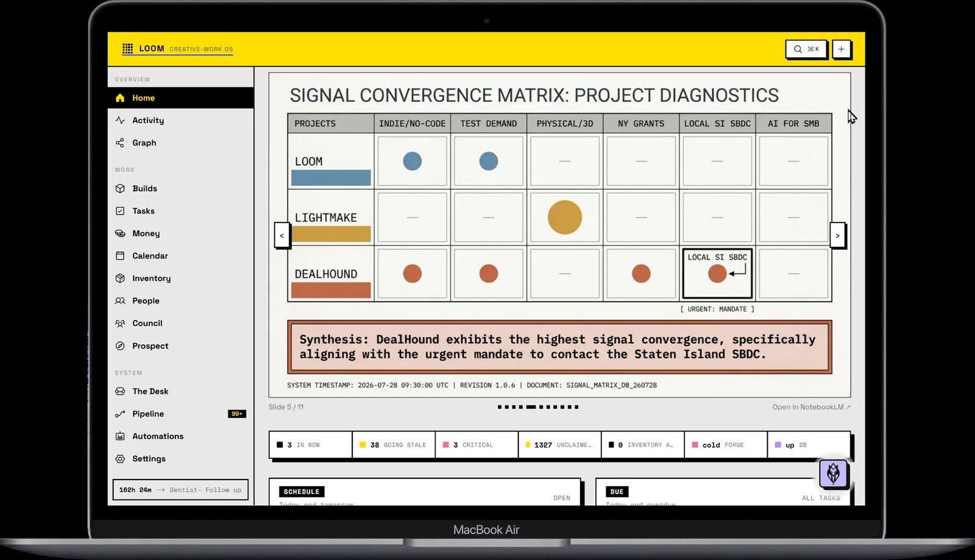This screenshot has height=560, width=975.
Task: Click the TEST DEMAND column header
Action: (489, 124)
